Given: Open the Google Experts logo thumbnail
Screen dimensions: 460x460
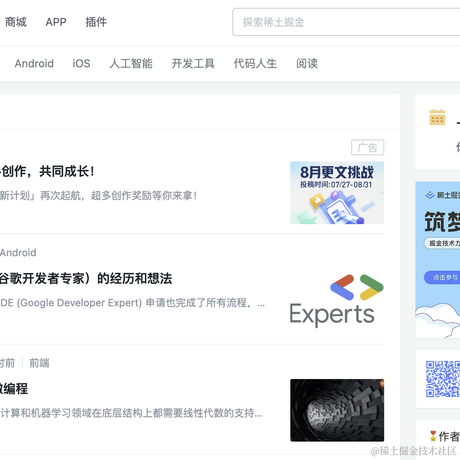Looking at the screenshot, I should [337, 300].
